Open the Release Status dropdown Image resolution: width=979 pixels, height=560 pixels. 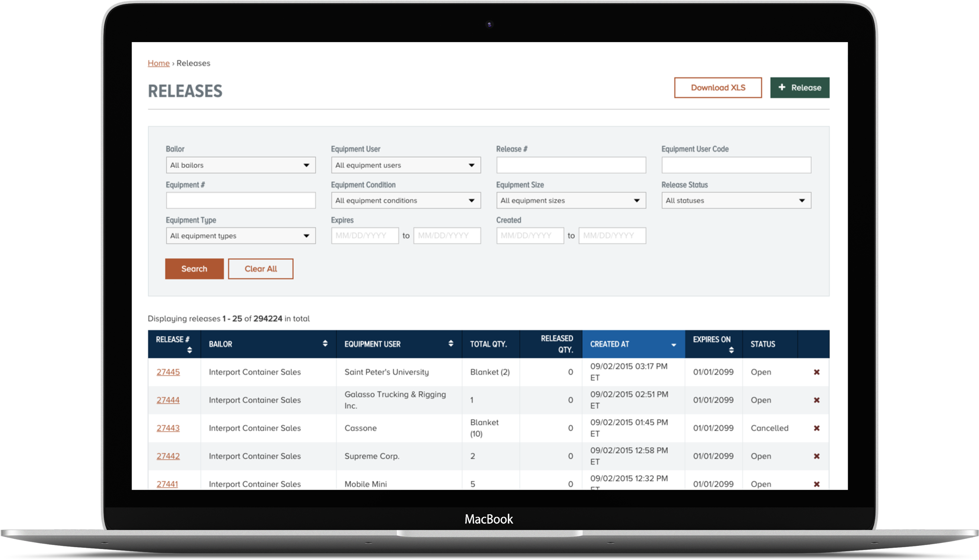(x=736, y=201)
